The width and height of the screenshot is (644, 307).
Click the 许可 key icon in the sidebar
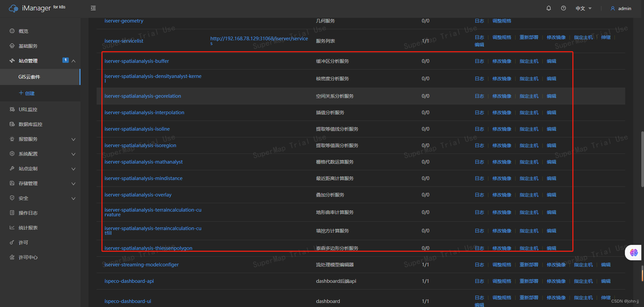click(12, 242)
